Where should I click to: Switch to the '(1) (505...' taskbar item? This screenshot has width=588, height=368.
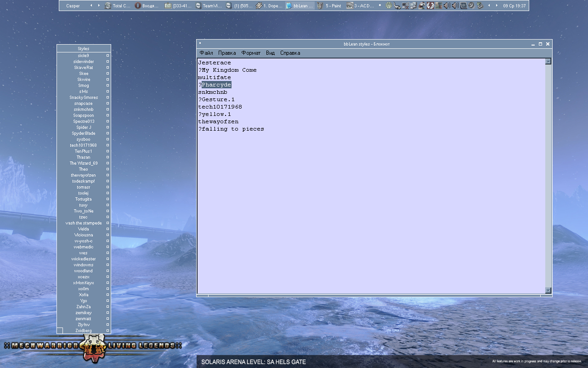[238, 6]
